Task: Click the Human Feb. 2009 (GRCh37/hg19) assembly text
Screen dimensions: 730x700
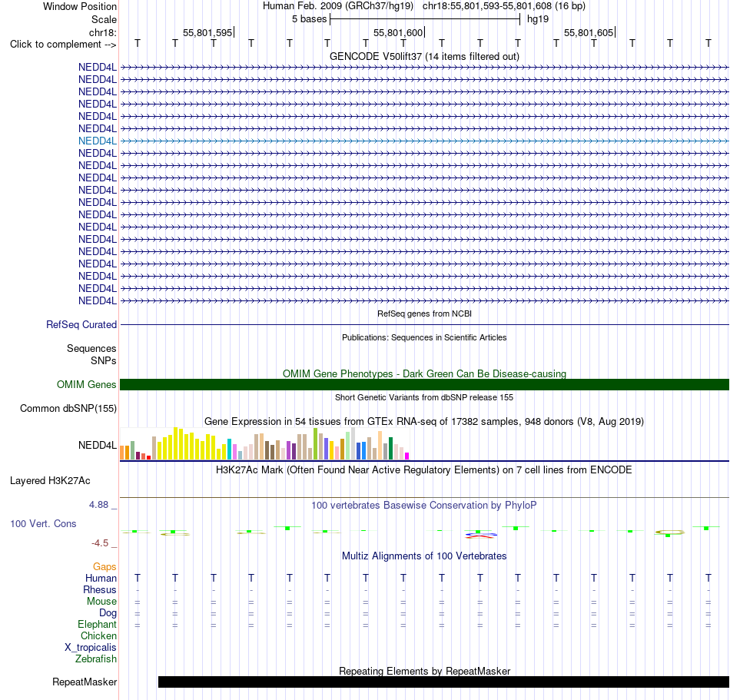Action: 338,6
